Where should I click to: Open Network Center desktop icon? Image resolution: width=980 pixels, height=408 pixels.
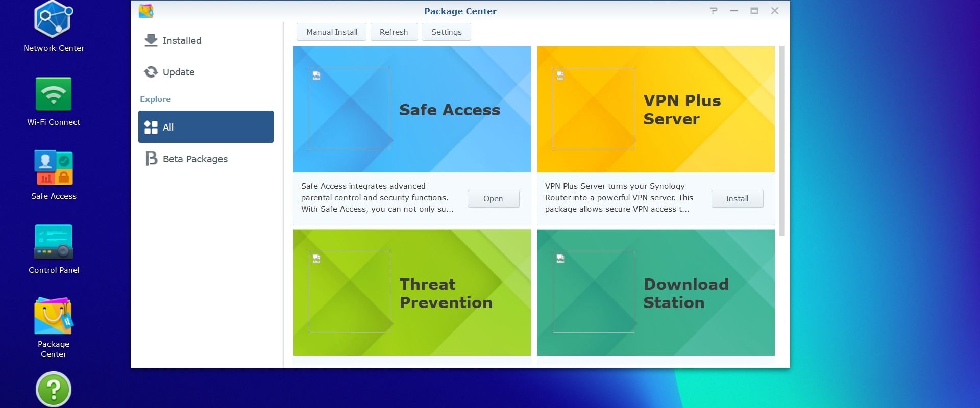point(54,20)
